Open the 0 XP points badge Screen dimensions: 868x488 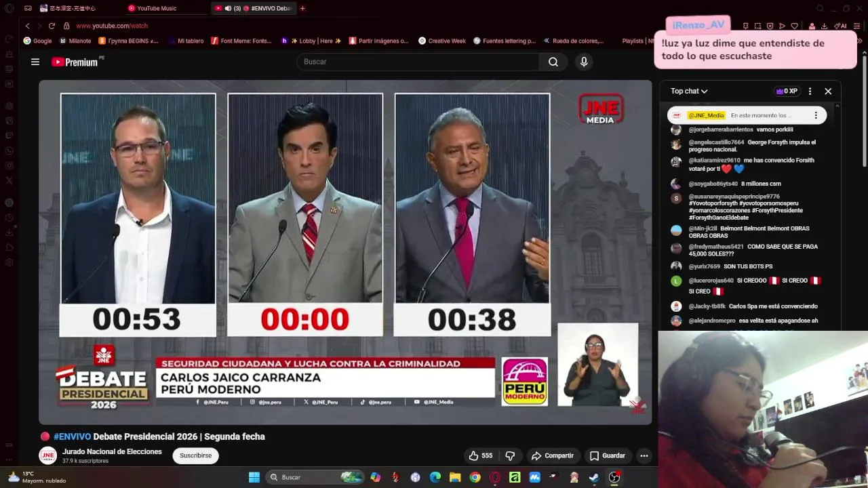[x=787, y=91]
